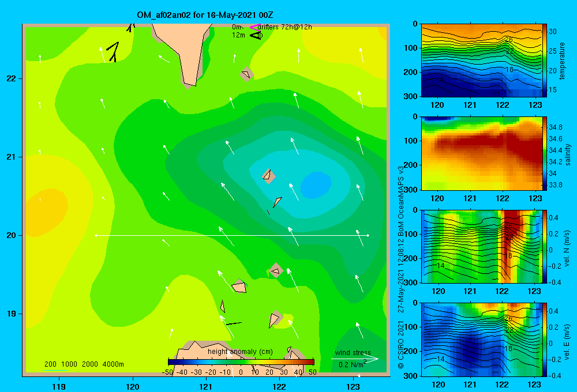Click the '12m' drifter depth label

238,35
